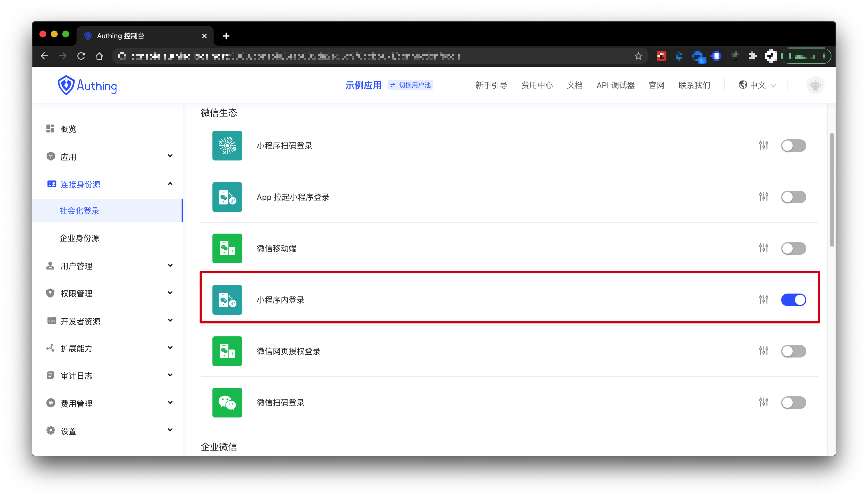The image size is (868, 498).
Task: Select 企业身份源 in sidebar
Action: [x=79, y=238]
